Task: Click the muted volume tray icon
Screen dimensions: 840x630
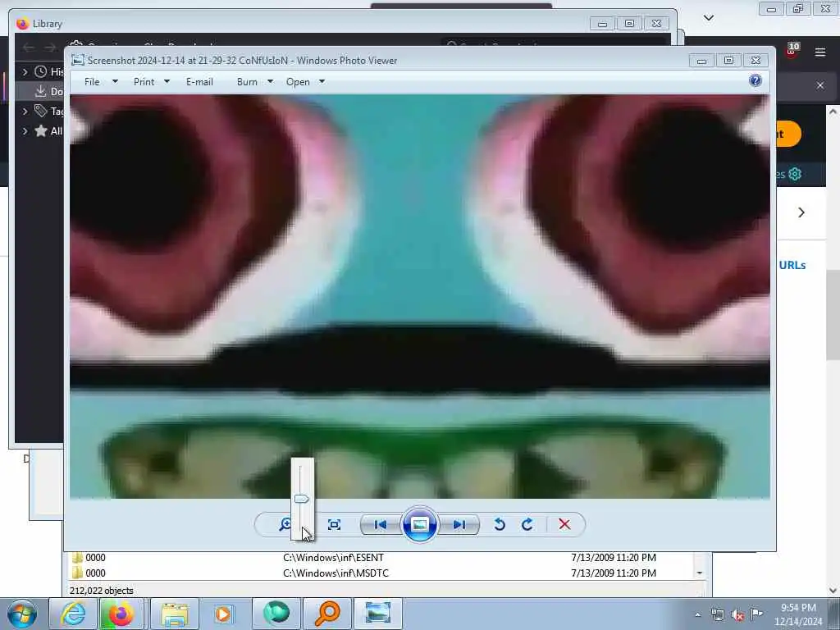Action: click(x=737, y=615)
